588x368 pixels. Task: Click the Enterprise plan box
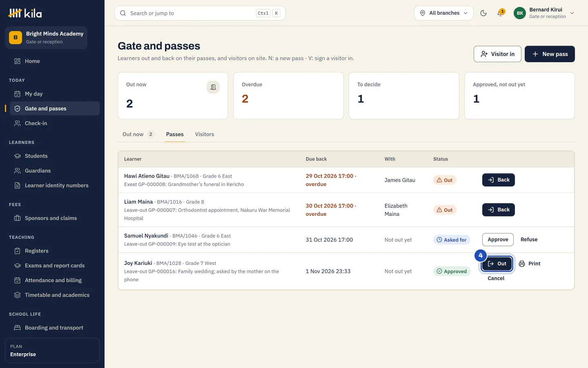coord(52,350)
